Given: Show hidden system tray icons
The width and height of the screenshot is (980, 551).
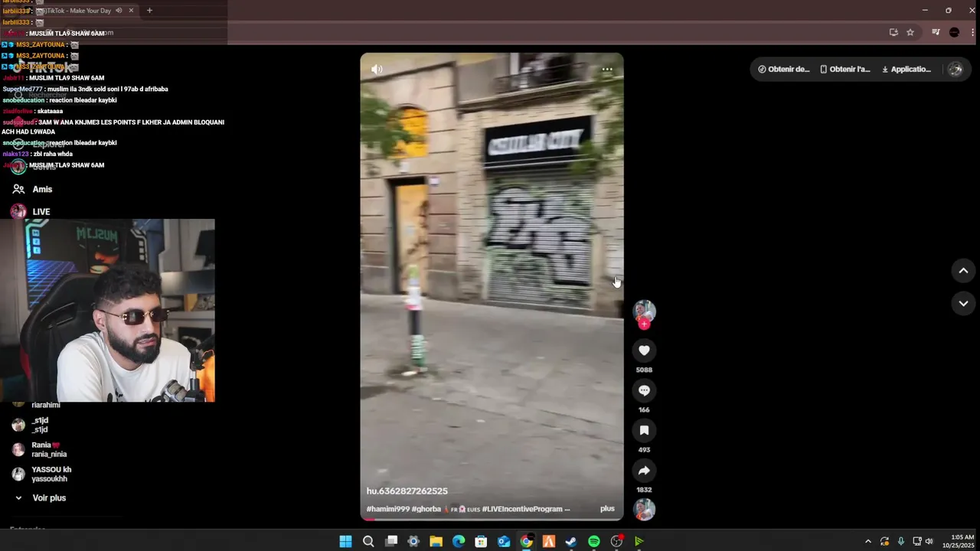Looking at the screenshot, I should point(867,542).
